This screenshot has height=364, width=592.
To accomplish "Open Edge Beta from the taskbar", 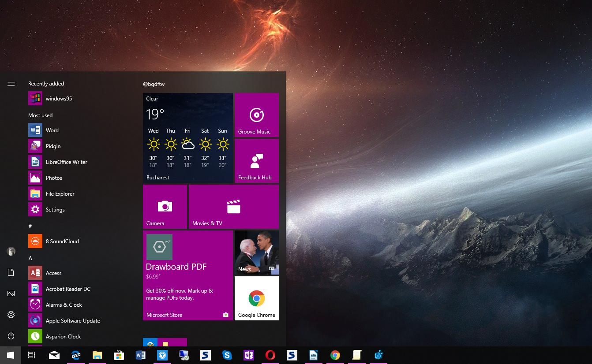I will (76, 355).
